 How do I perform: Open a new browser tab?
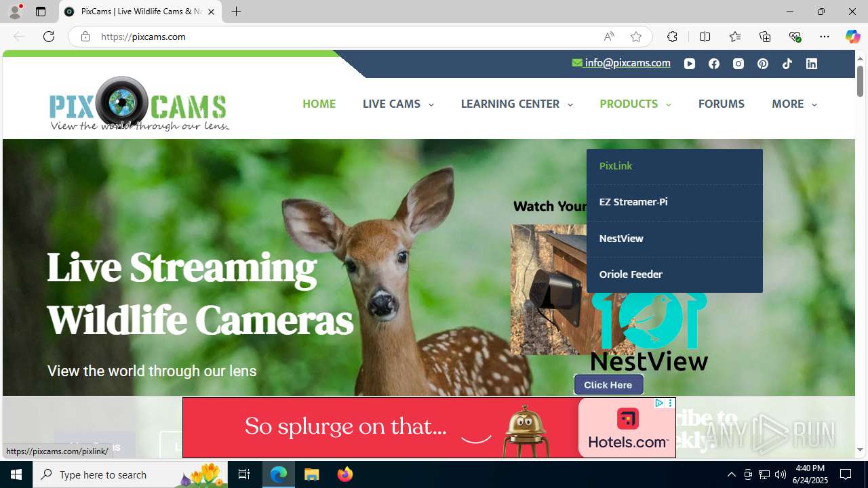tap(236, 12)
